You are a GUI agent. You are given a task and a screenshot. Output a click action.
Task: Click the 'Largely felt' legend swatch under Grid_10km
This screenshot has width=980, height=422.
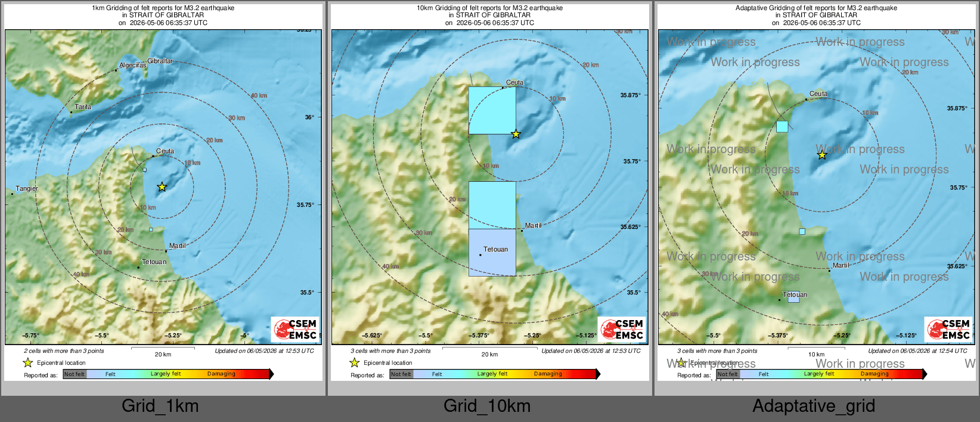pyautogui.click(x=492, y=374)
